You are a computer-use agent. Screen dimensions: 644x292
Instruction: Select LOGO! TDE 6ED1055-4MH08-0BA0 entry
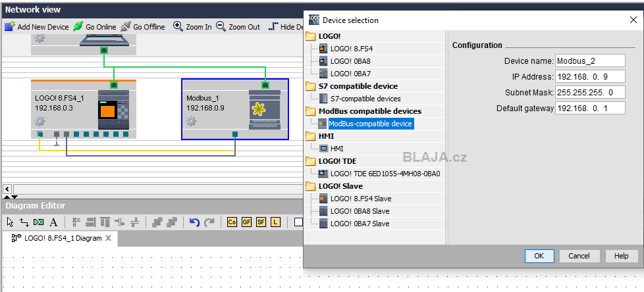[385, 174]
